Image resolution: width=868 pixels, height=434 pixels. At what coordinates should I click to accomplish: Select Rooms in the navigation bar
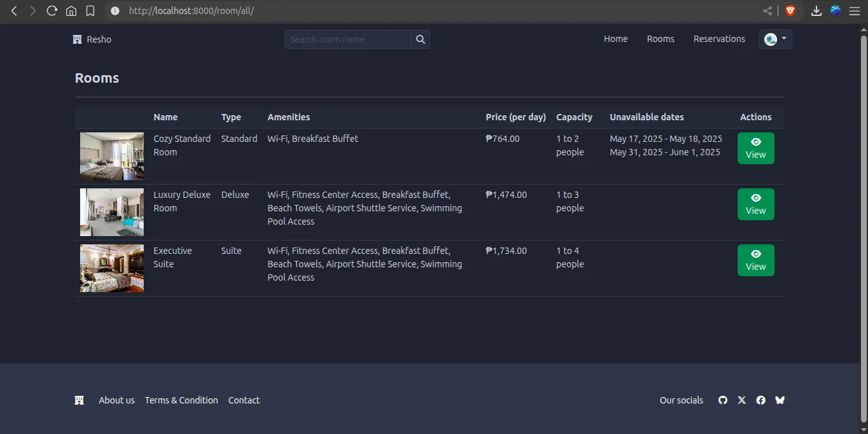tap(661, 39)
